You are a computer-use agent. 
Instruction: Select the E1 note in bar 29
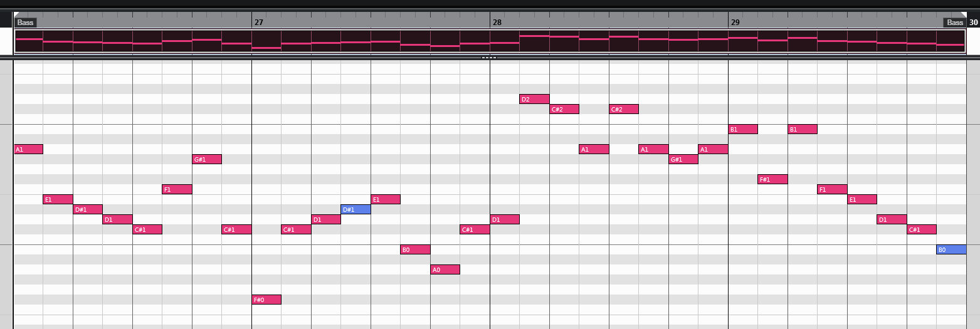tap(862, 199)
